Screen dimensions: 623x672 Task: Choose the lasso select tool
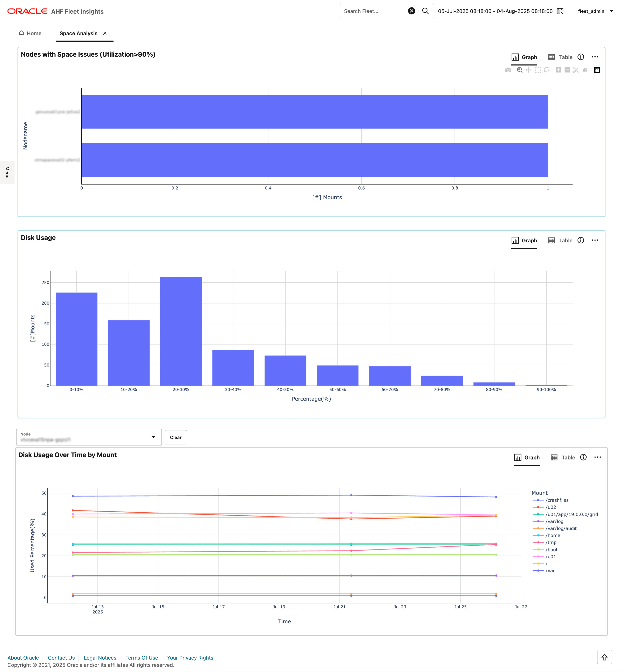tap(547, 70)
